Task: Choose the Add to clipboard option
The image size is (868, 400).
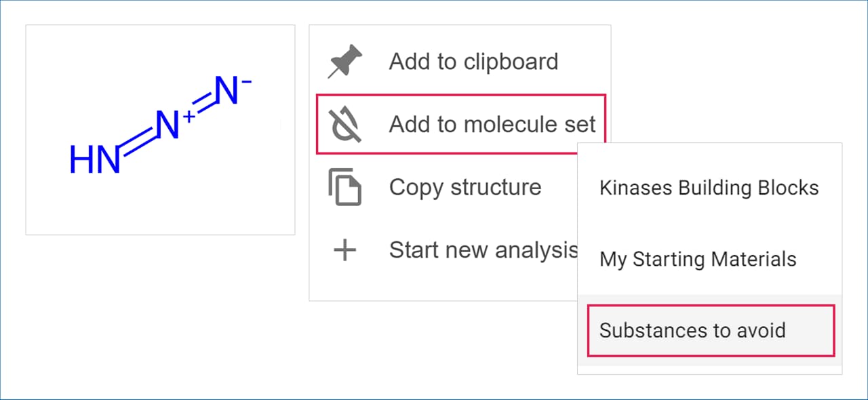Action: click(473, 62)
